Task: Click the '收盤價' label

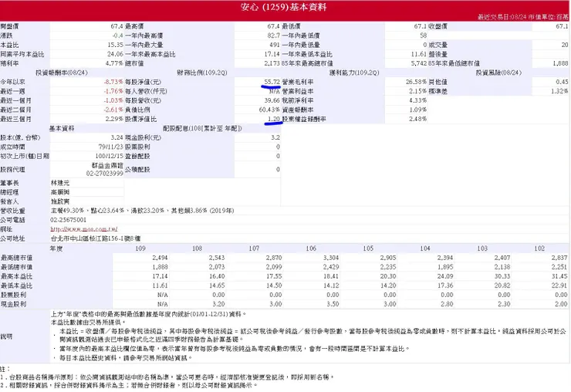Action: [x=438, y=26]
